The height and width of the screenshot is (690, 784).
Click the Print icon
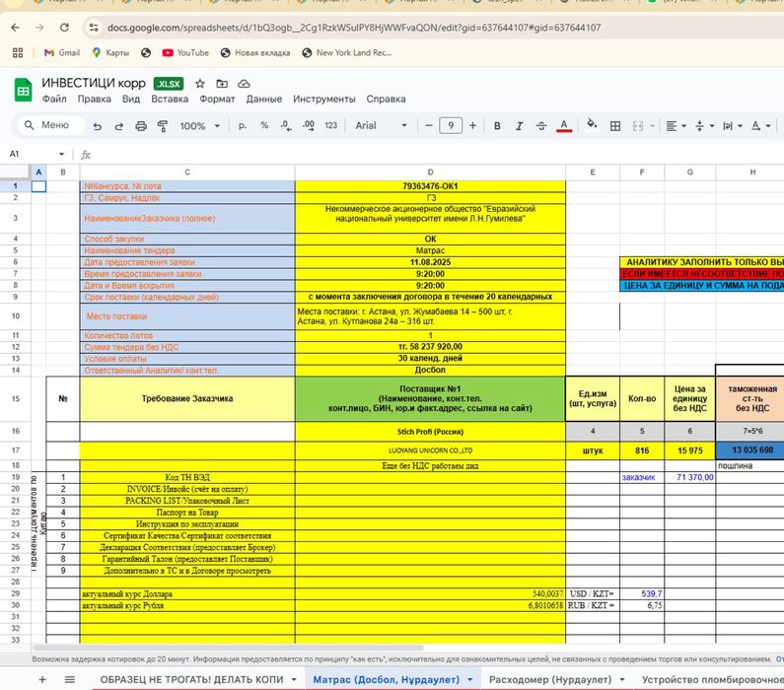141,126
